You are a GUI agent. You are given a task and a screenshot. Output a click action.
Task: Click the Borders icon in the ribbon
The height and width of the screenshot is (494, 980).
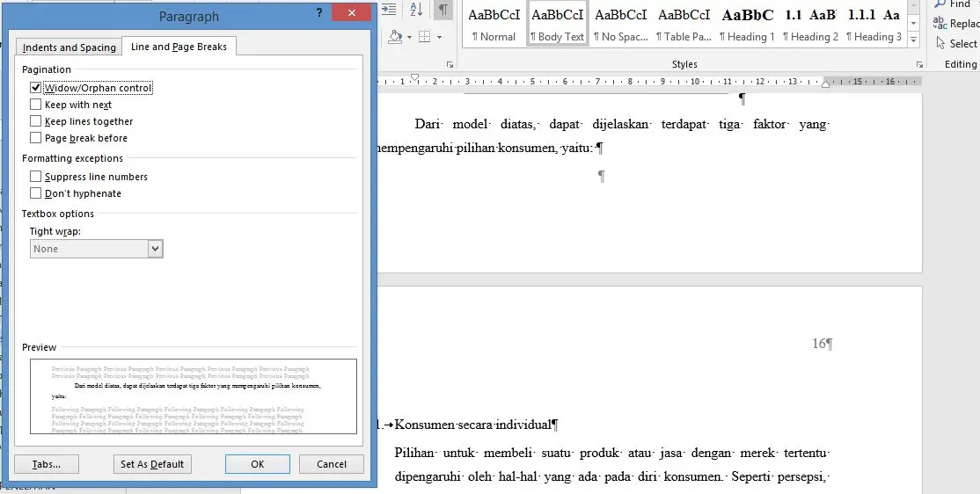425,37
